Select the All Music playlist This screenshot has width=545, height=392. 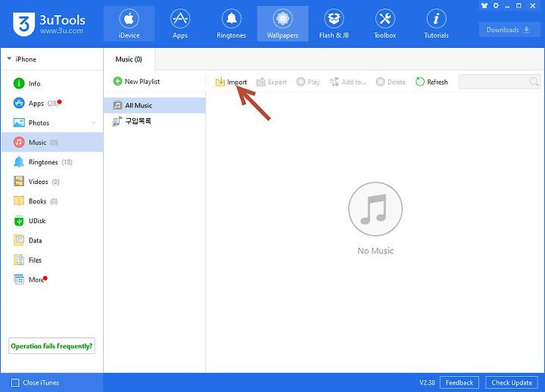154,105
